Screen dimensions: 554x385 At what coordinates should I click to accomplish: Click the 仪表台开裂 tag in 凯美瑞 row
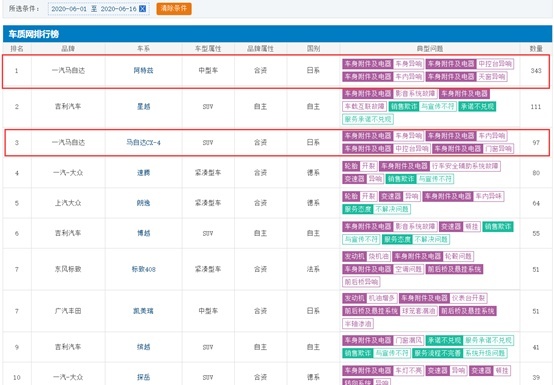(468, 298)
